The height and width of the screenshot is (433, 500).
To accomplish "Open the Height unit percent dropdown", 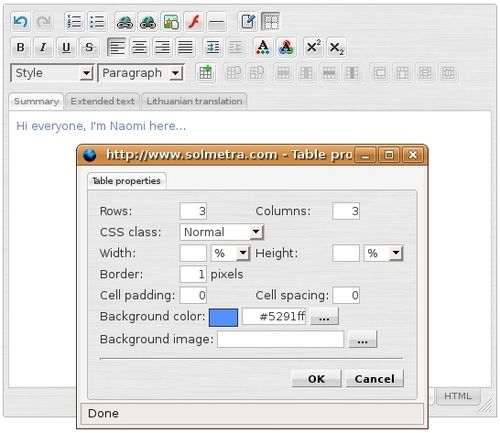I will pos(383,253).
